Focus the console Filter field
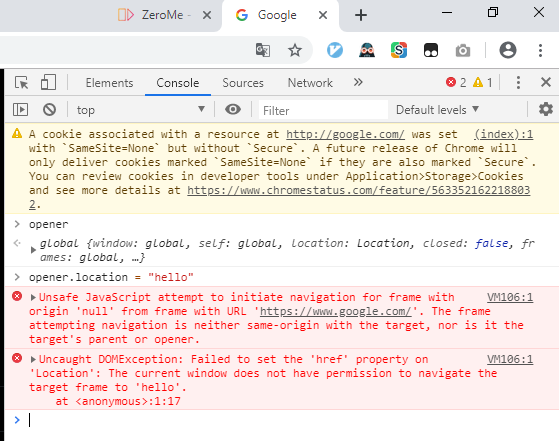The height and width of the screenshot is (441, 559). tap(323, 110)
